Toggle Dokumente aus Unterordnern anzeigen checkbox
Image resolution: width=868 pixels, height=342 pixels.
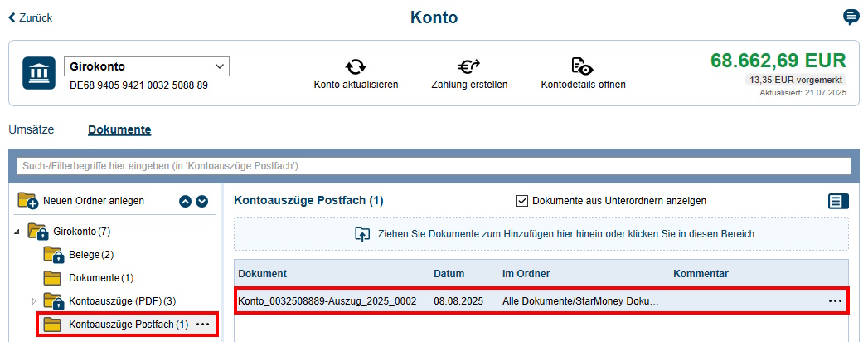[522, 201]
